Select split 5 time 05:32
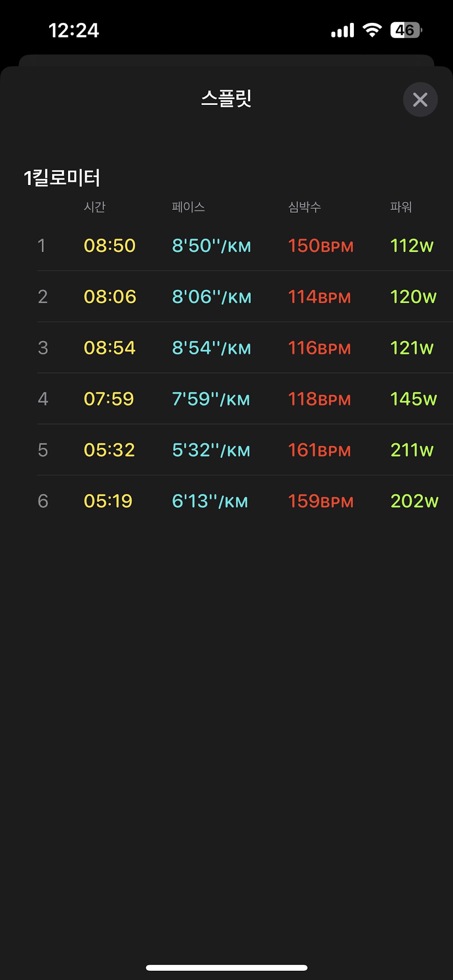453x980 pixels. tap(109, 450)
